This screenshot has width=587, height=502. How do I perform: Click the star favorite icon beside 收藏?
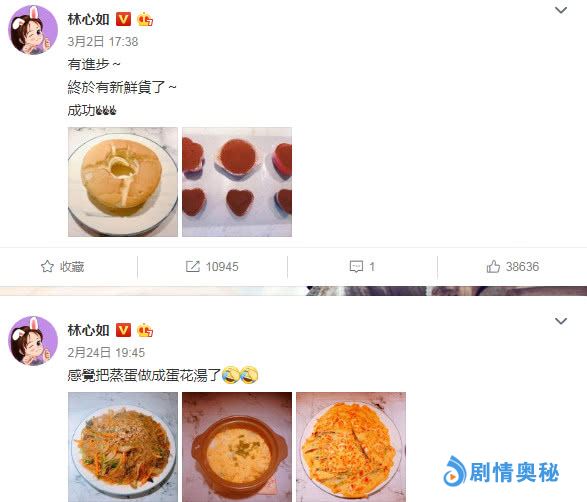(47, 267)
